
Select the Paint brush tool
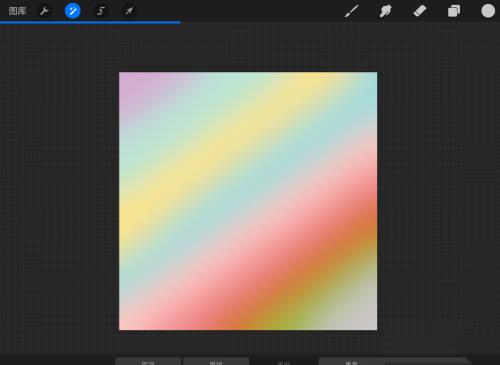coord(352,11)
